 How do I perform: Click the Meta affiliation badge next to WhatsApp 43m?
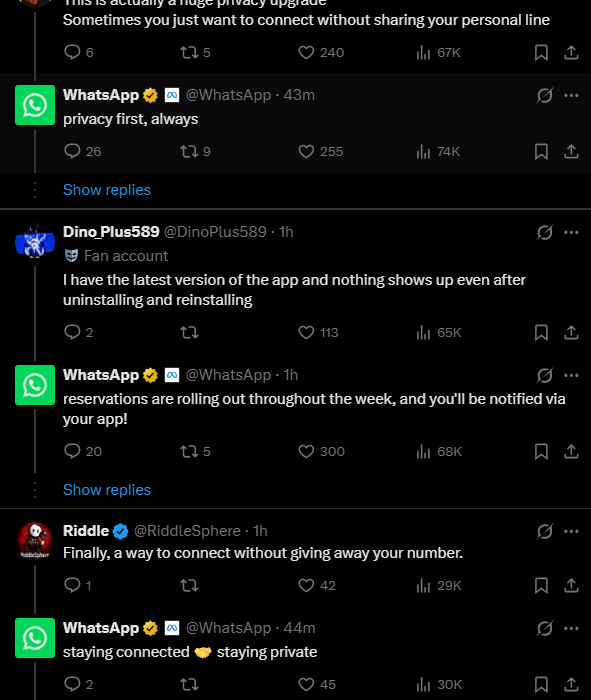172,95
